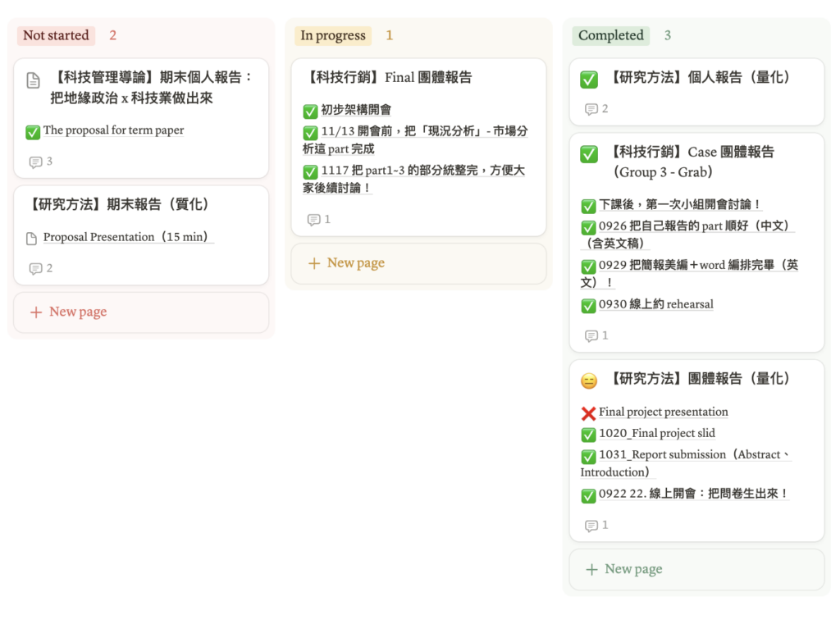Click comment icon on 期末報告（質化）card
This screenshot has width=840, height=638.
[x=36, y=269]
